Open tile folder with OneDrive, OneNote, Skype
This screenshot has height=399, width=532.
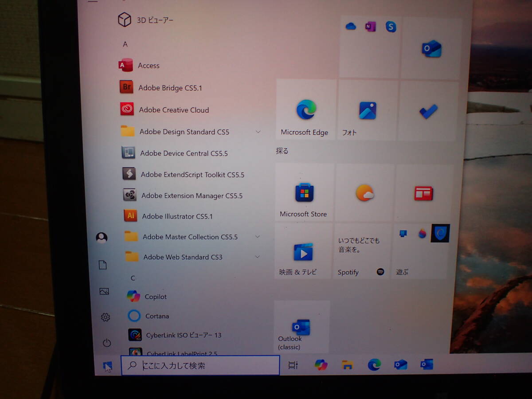pyautogui.click(x=370, y=48)
